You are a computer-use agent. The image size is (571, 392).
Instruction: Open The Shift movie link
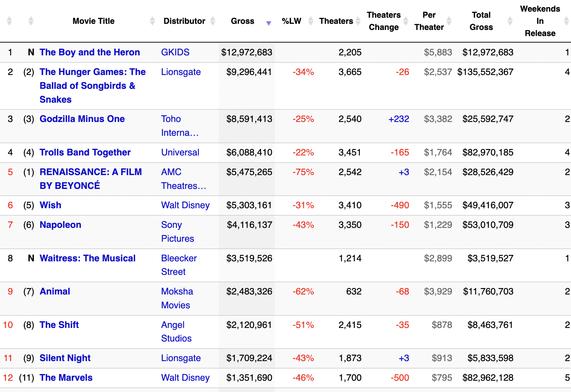click(59, 325)
